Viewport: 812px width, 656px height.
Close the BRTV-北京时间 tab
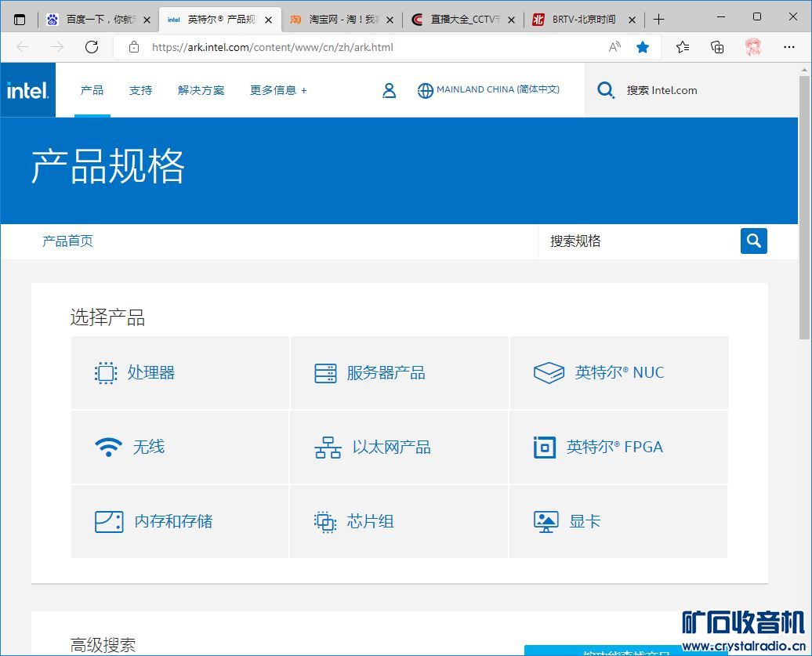point(632,20)
